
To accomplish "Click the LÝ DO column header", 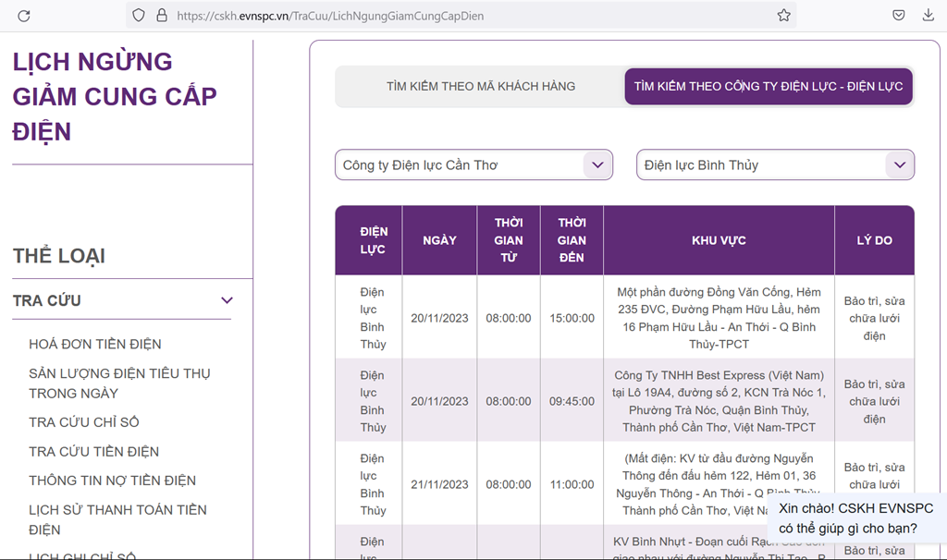I will pos(874,240).
